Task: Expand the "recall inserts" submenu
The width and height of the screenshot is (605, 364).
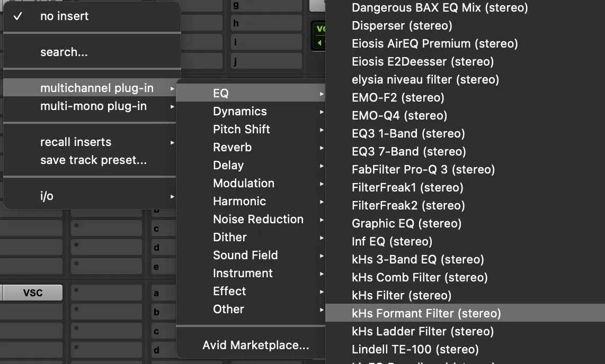Action: (76, 142)
